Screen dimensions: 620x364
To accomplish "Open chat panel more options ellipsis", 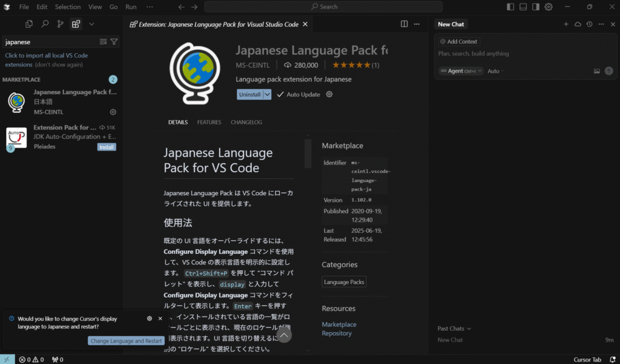I will point(601,24).
